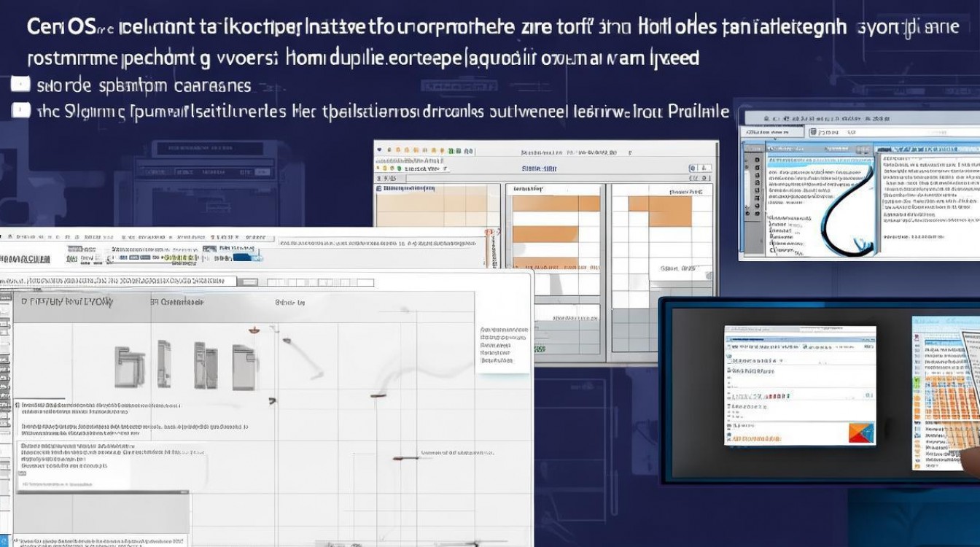Viewport: 980px width, 547px height.
Task: Click the blue highlighted button in front toolbar
Action: click(246, 255)
